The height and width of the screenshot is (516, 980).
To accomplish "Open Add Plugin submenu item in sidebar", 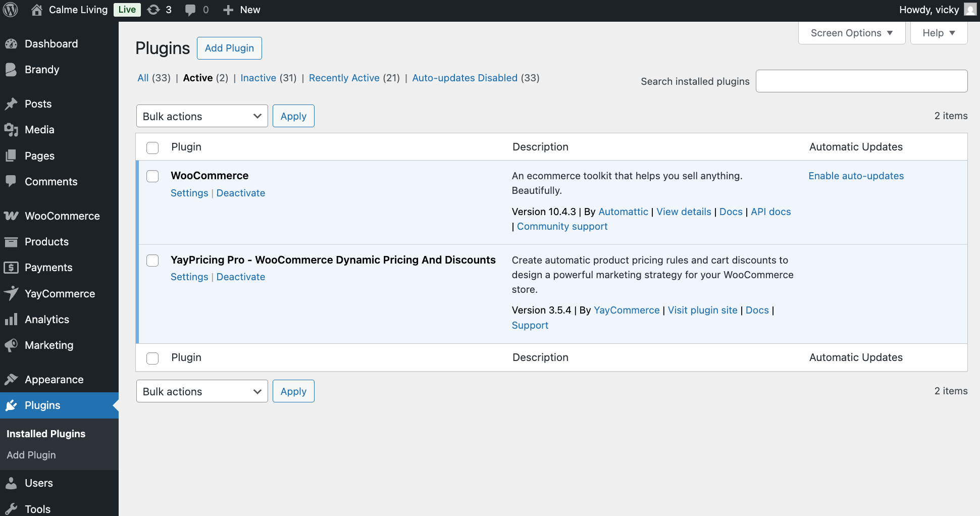I will pyautogui.click(x=31, y=455).
